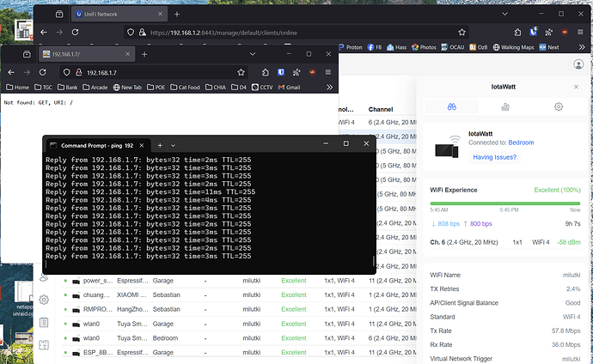Open the IotaWatt settings gear tab
The width and height of the screenshot is (593, 364).
(x=559, y=106)
